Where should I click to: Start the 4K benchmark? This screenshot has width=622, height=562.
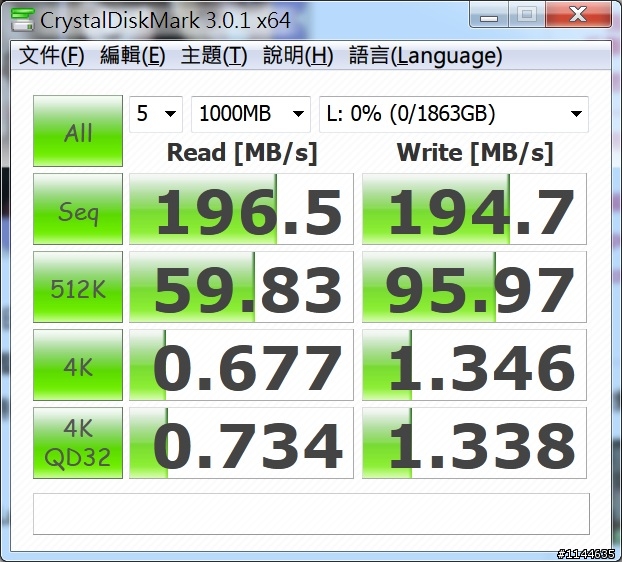click(78, 365)
